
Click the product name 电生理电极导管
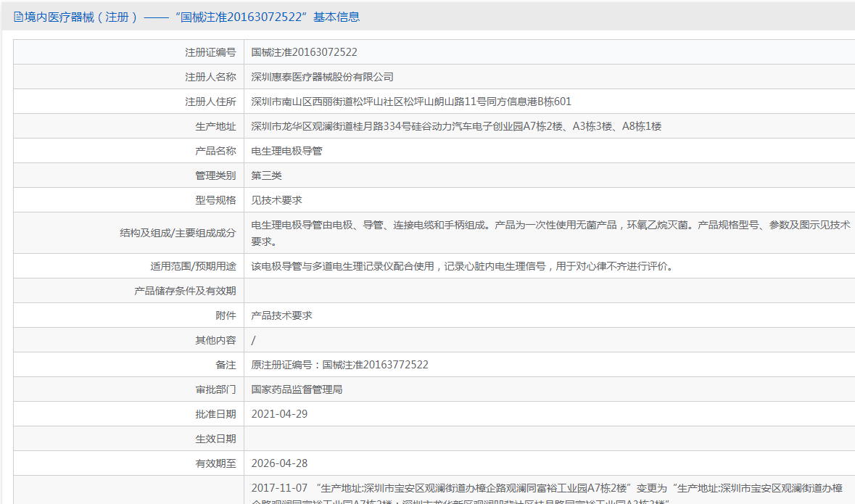286,151
